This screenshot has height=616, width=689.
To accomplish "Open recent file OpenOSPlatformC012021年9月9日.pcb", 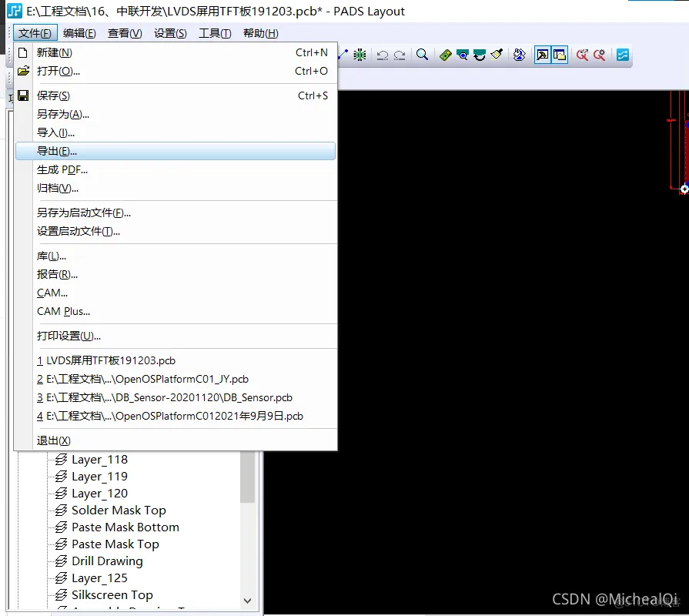I will (x=176, y=416).
